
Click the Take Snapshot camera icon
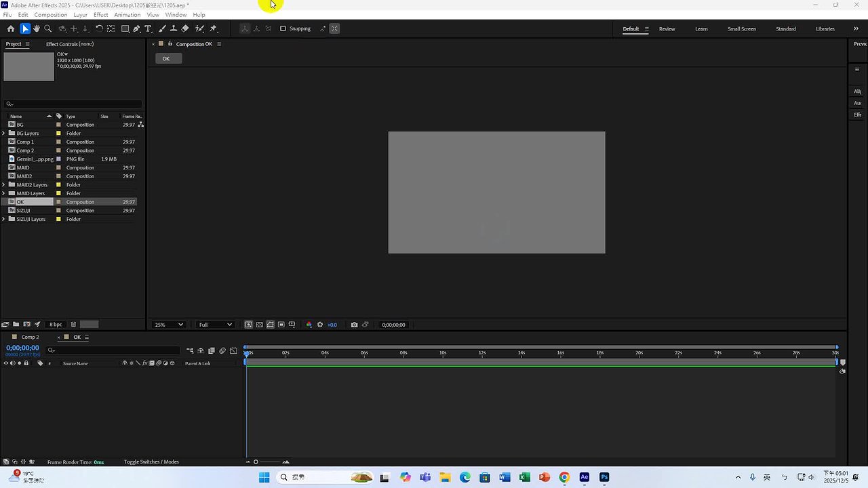coord(354,325)
